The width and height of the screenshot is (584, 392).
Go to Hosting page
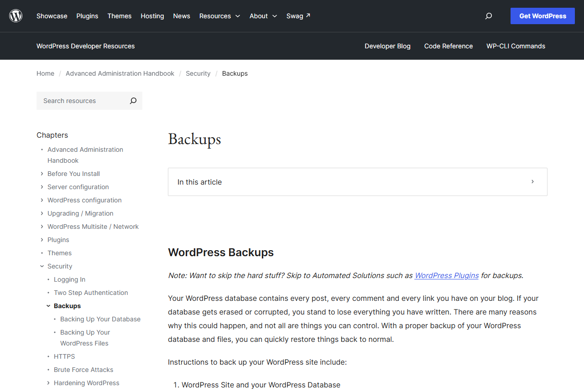[152, 16]
